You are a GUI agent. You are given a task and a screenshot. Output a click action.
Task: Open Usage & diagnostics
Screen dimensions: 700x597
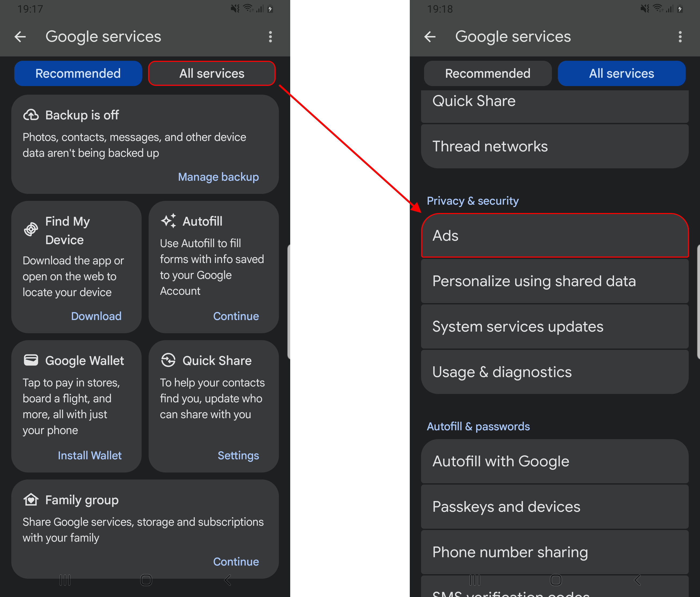click(x=555, y=372)
